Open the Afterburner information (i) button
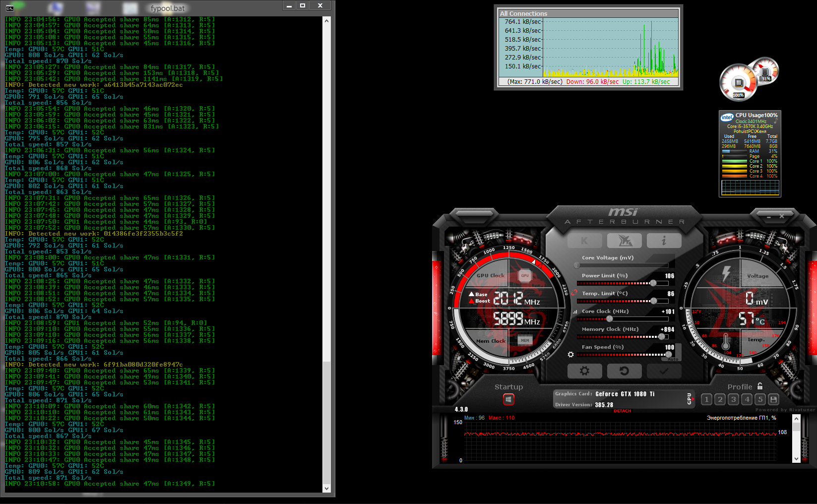 point(664,241)
